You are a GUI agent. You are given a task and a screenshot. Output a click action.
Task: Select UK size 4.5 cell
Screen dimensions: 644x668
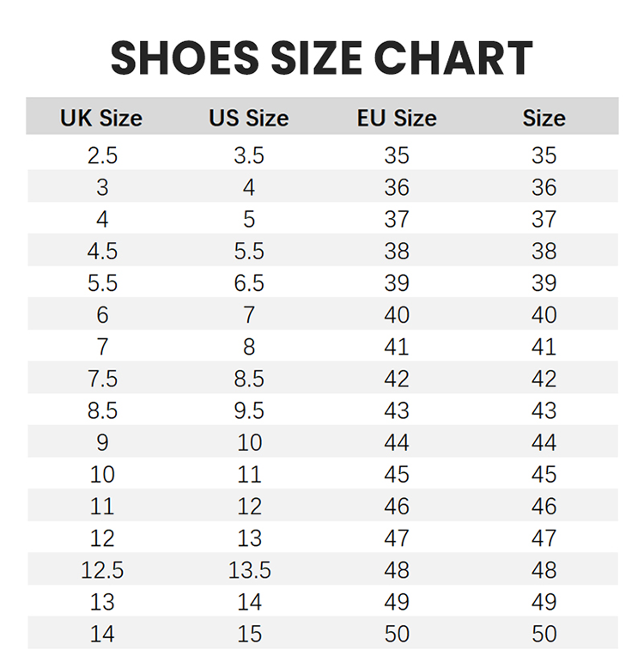click(102, 251)
